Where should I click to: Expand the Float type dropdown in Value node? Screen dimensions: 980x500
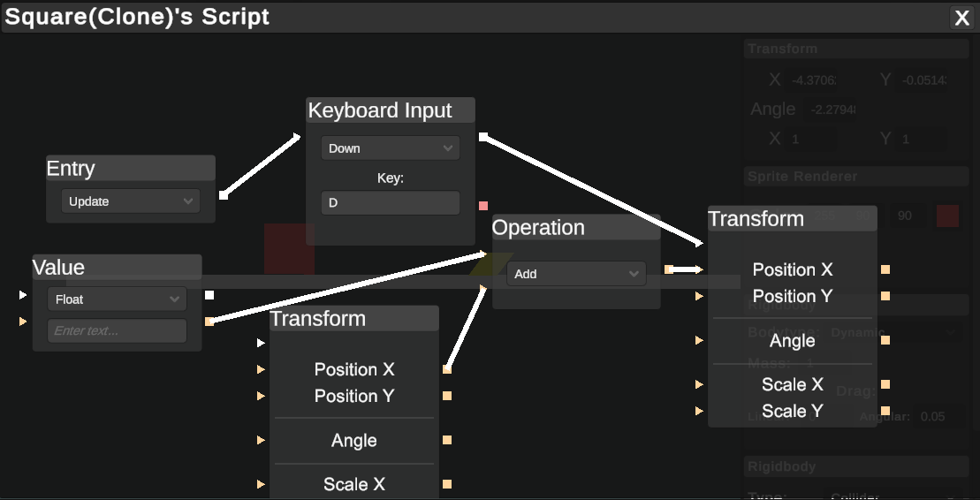(117, 299)
